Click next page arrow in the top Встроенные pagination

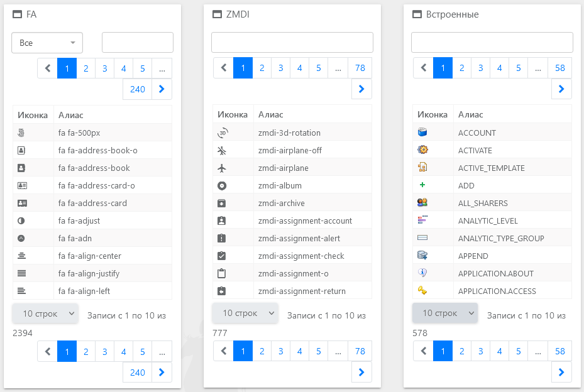tap(561, 89)
